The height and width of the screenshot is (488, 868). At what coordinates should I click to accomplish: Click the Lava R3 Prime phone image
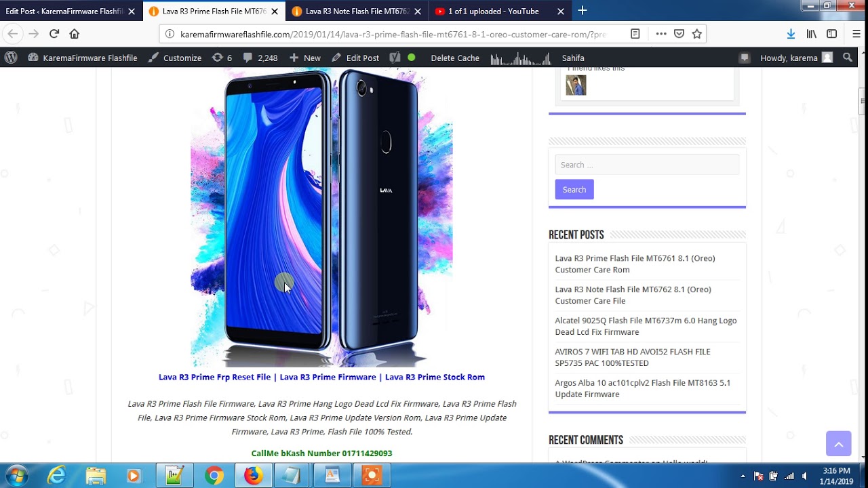point(321,217)
